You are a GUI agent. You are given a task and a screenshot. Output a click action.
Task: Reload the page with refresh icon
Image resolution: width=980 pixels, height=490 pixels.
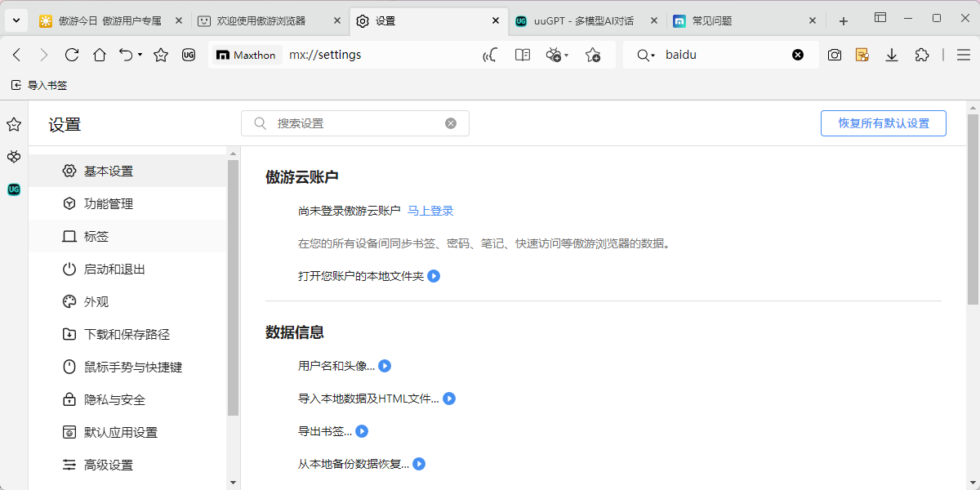point(72,55)
